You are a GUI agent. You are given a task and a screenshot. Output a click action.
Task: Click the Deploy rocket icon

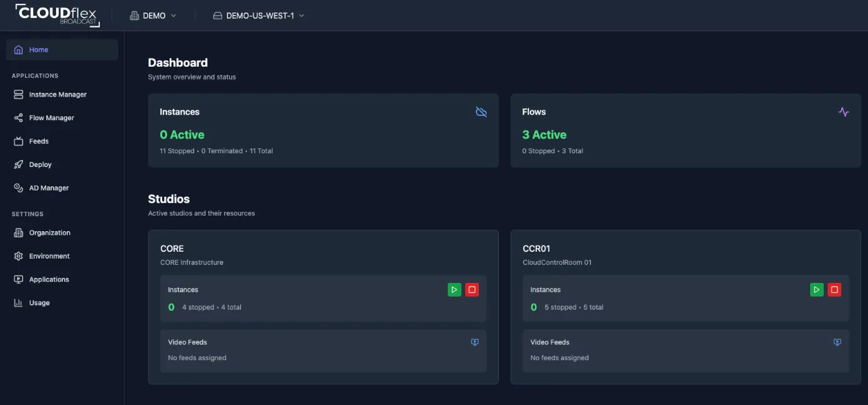(x=19, y=164)
